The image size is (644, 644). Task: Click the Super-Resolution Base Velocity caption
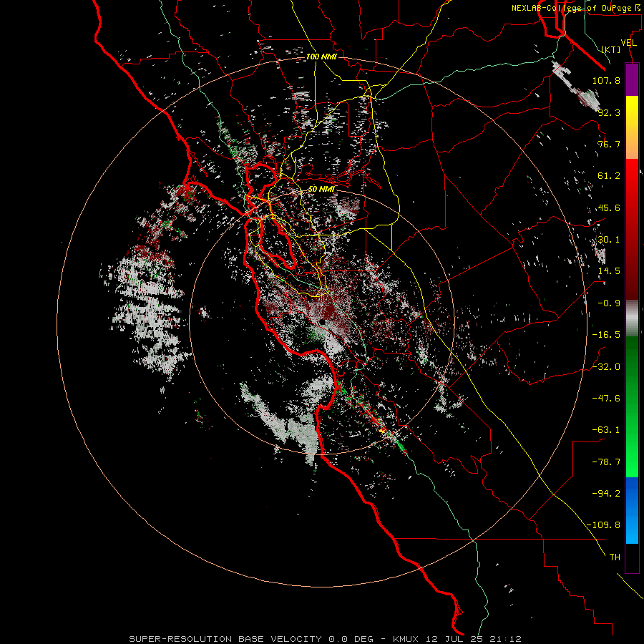point(325,639)
